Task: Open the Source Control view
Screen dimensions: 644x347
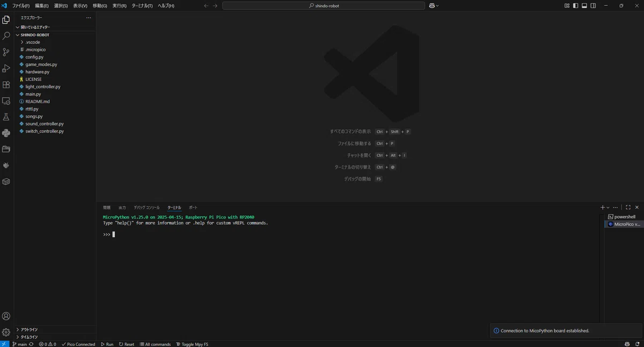Action: tap(6, 52)
